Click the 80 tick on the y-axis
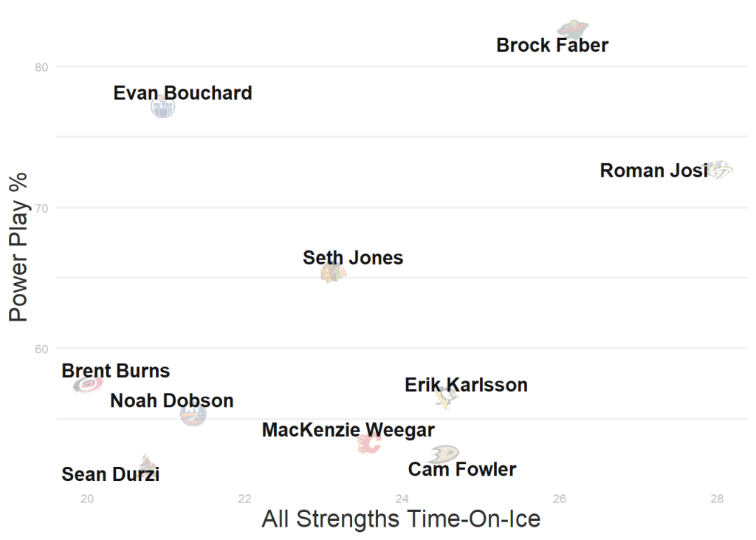 click(x=41, y=67)
